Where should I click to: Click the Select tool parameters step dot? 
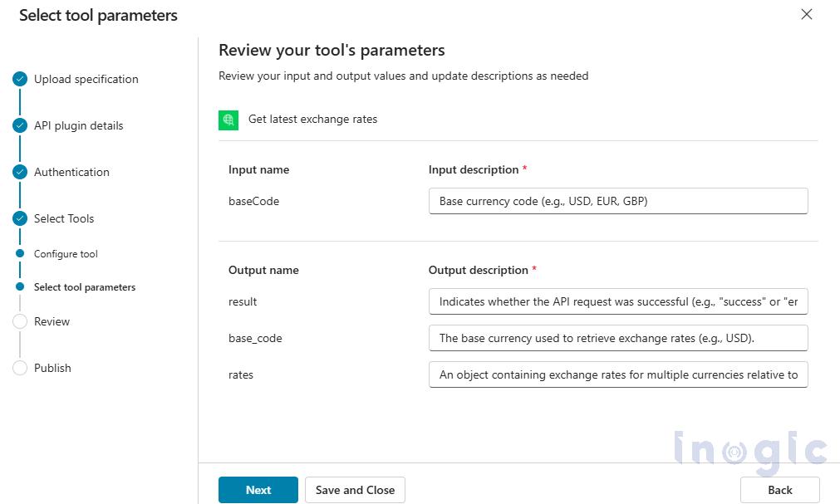pos(19,286)
